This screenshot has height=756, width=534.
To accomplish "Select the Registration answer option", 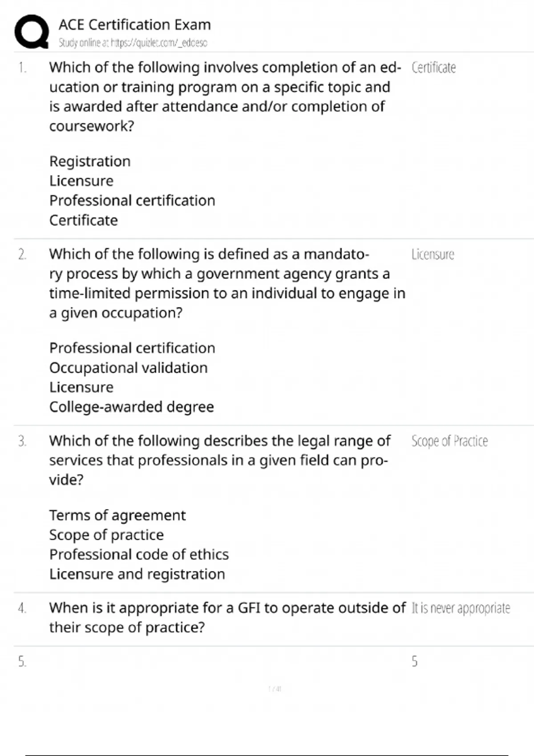I will (90, 161).
